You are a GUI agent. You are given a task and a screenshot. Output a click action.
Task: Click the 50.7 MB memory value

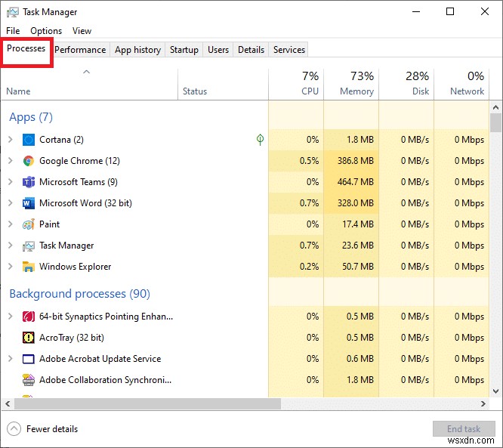pos(358,267)
